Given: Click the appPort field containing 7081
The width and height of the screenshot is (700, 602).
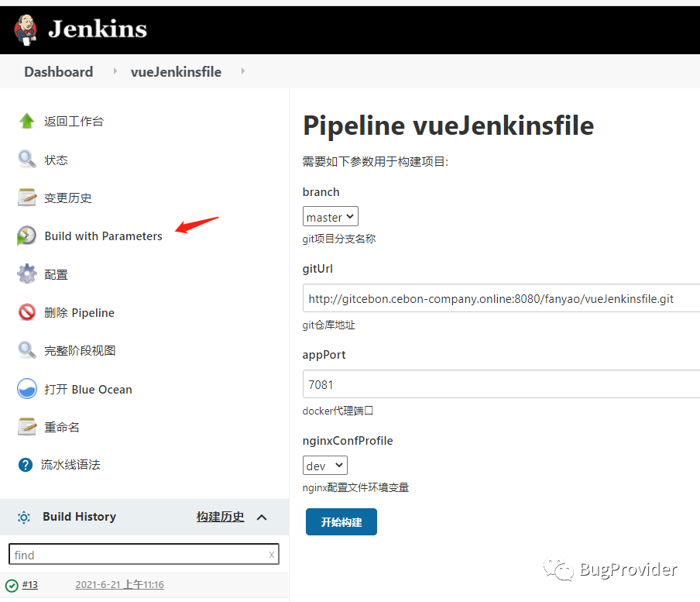Looking at the screenshot, I should click(501, 384).
